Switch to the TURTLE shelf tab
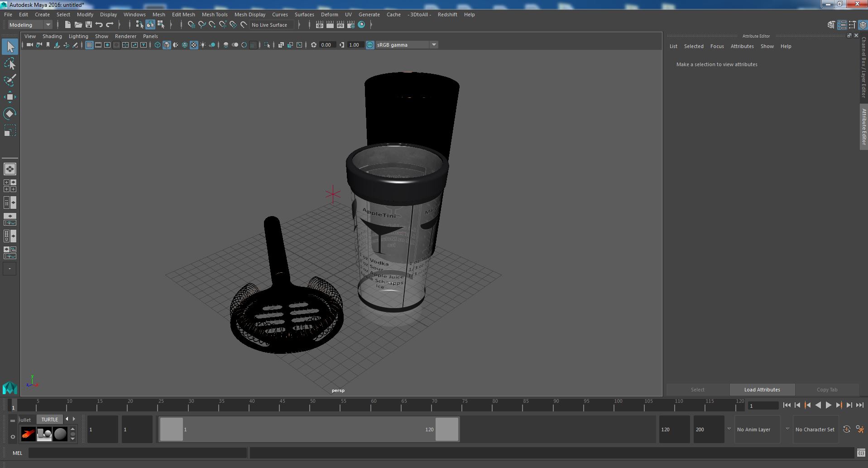Screen dimensions: 868x468 (x=50, y=420)
